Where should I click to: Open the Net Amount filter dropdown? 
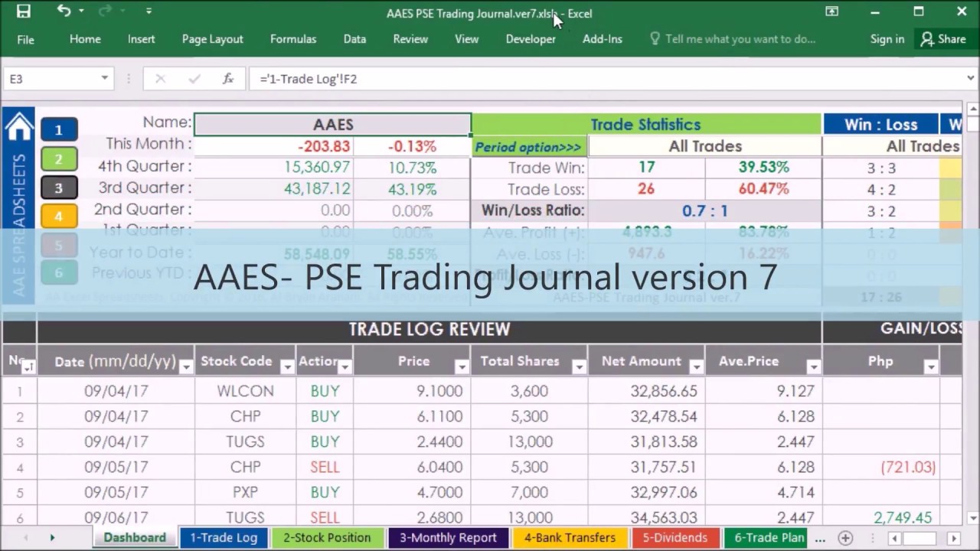tap(696, 367)
